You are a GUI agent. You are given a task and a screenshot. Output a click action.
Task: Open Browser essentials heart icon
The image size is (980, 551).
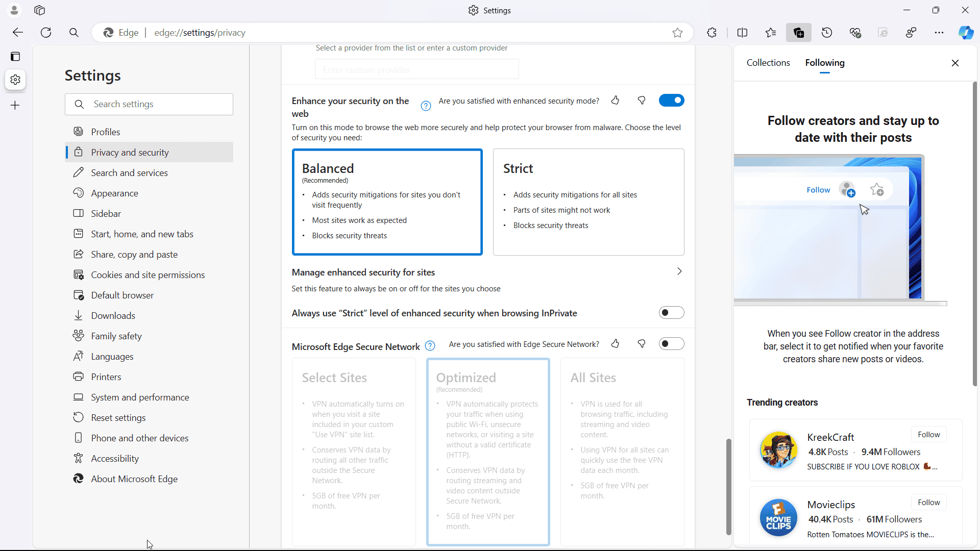pos(855,32)
